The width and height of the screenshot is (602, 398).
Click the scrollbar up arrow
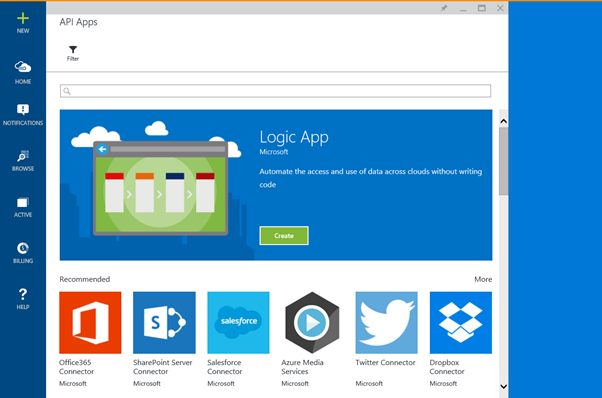[503, 121]
